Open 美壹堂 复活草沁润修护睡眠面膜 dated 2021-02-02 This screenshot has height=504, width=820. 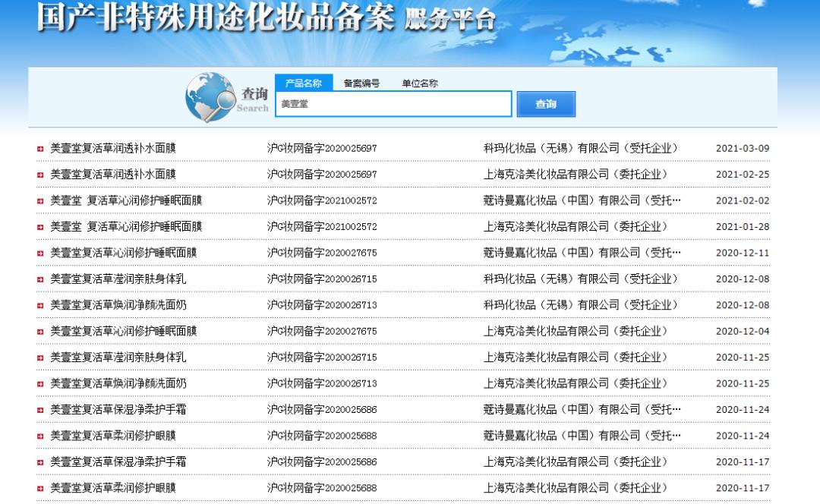point(126,200)
